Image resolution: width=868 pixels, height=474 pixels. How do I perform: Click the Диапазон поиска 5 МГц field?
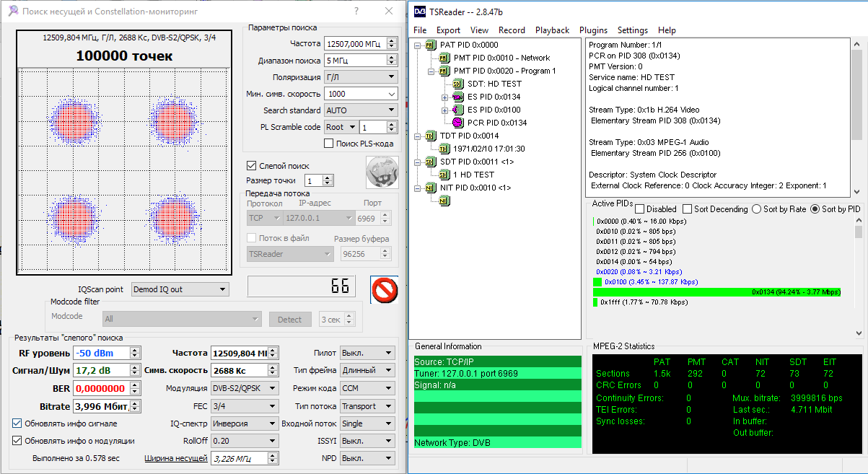[x=354, y=61]
